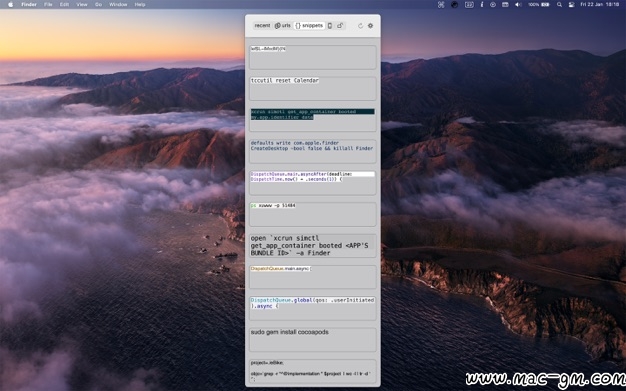Switch to the phone device tab
626x391 pixels.
330,26
